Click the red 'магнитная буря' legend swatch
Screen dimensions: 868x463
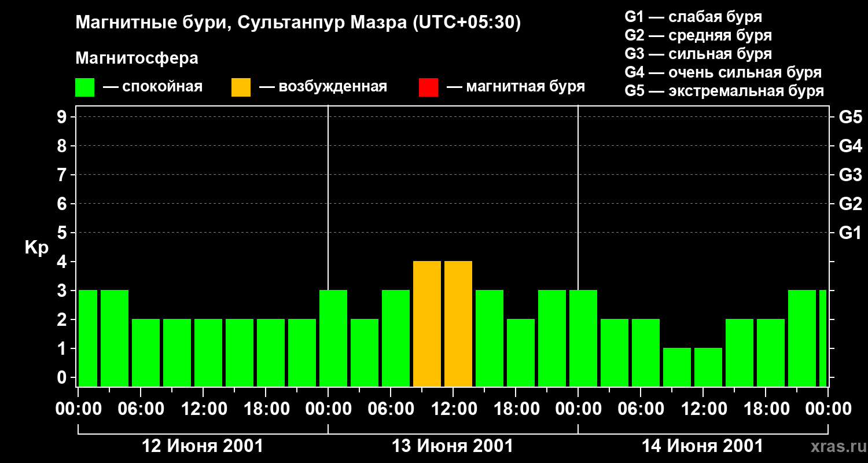pyautogui.click(x=428, y=87)
